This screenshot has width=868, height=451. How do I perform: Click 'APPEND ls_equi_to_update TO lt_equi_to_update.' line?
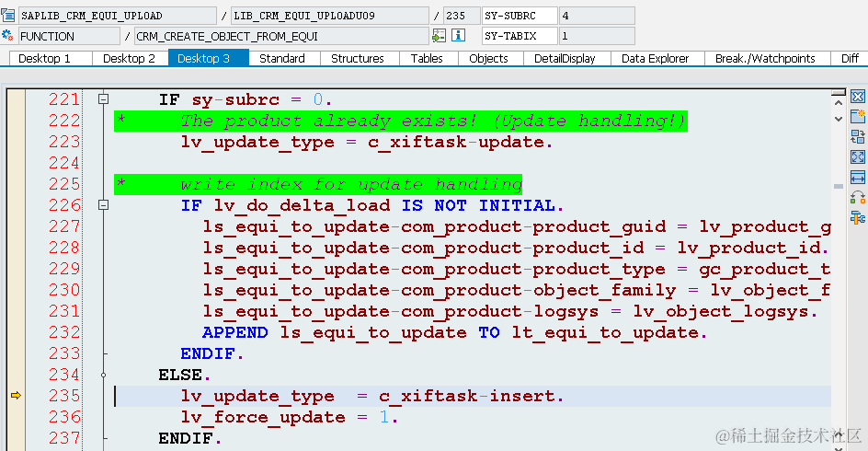[x=454, y=332]
